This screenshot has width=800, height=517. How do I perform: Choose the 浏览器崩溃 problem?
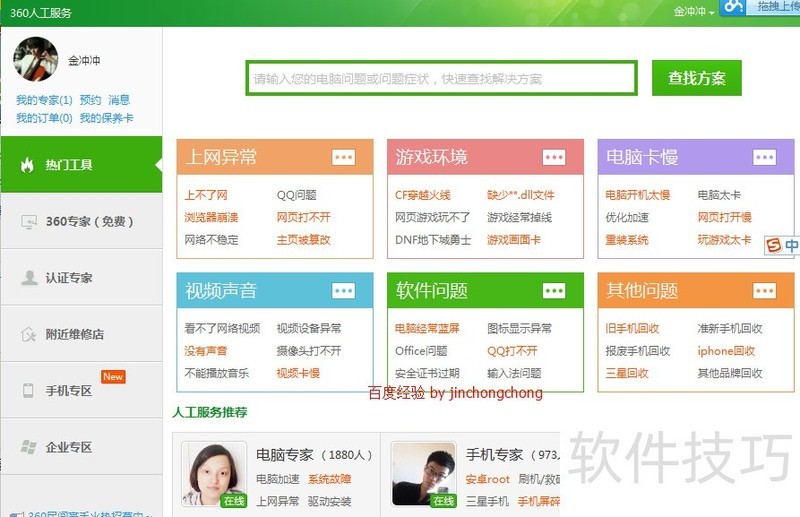pos(211,217)
